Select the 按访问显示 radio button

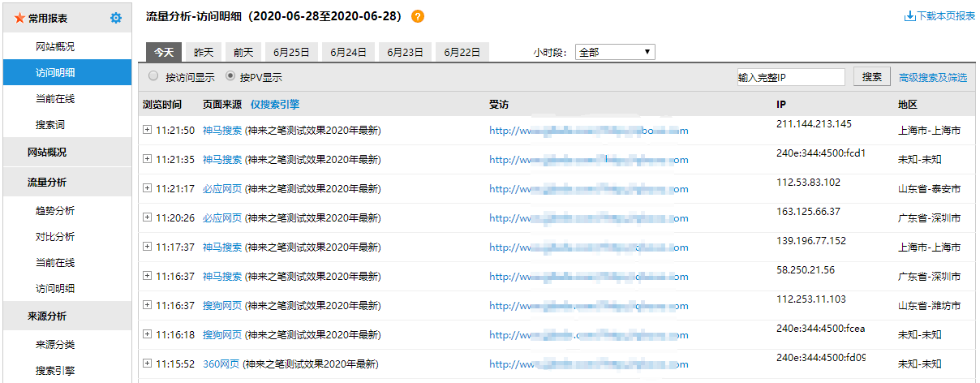pos(153,76)
